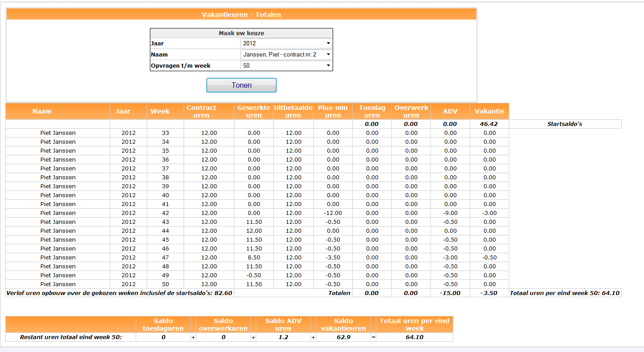Image resolution: width=644 pixels, height=352 pixels.
Task: Click Saldo toeslaguren header
Action: point(163,324)
